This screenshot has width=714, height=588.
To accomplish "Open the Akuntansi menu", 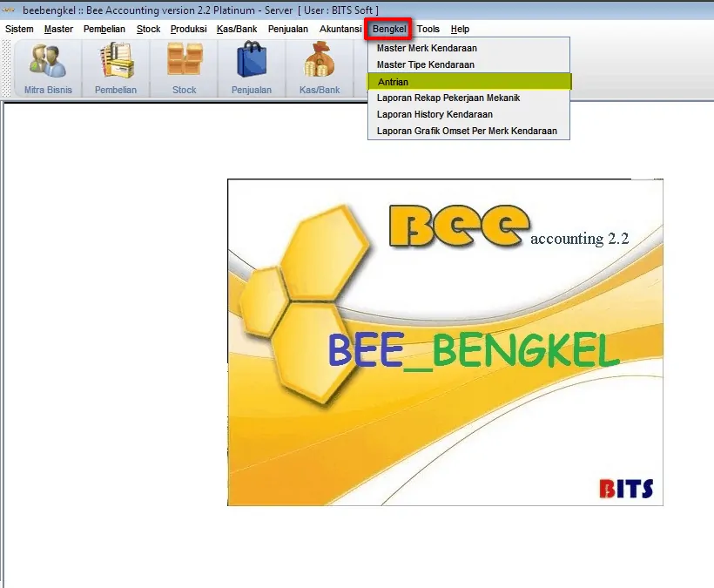I will [340, 29].
